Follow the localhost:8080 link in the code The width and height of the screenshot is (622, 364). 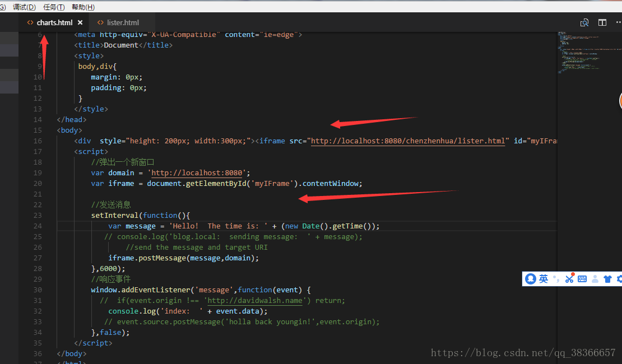[x=409, y=141]
